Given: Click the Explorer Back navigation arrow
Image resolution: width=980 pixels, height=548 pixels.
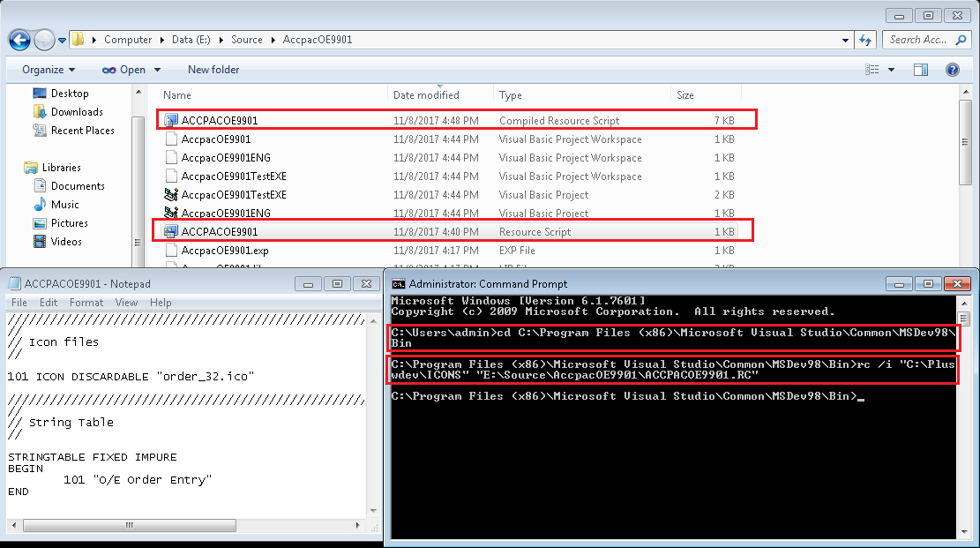Looking at the screenshot, I should pos(19,40).
